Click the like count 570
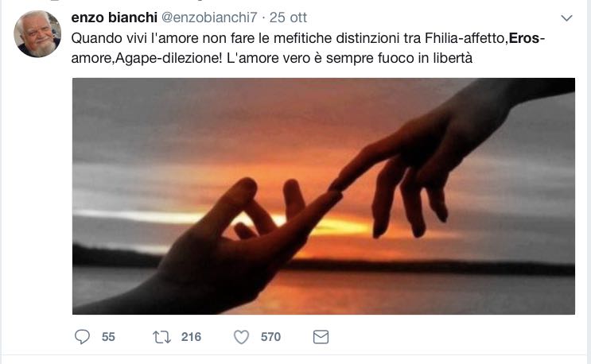 (x=270, y=337)
